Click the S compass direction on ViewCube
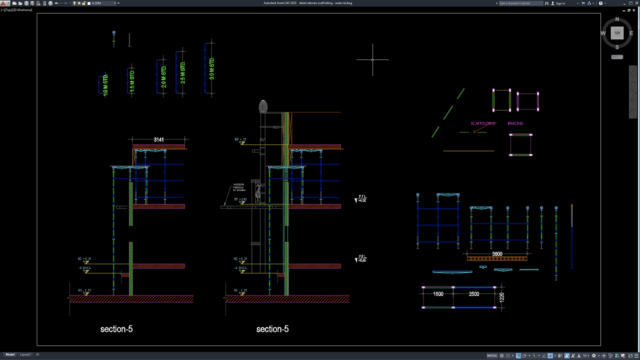This screenshot has height=360, width=640. (617, 47)
